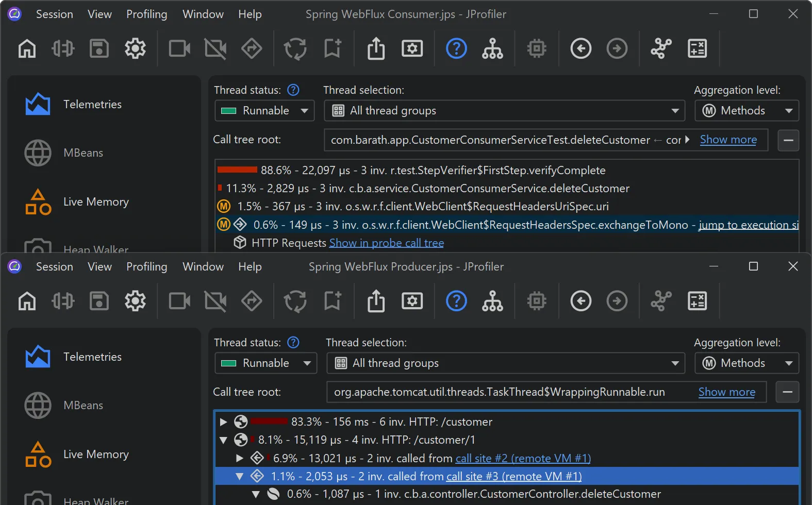Click minus button beside Producer call tree root
The height and width of the screenshot is (505, 812).
tap(788, 392)
